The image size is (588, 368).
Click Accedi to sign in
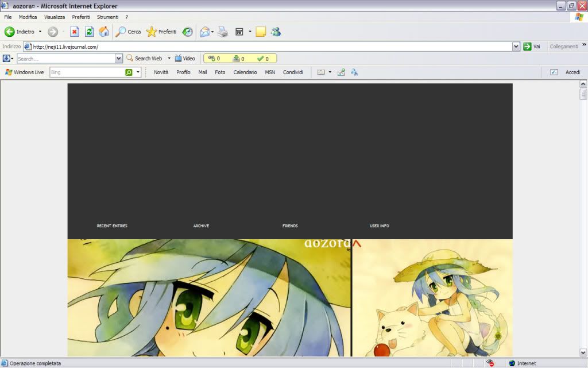click(572, 72)
